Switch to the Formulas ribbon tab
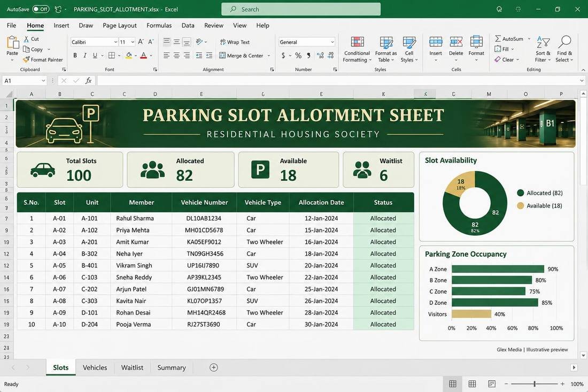The width and height of the screenshot is (588, 392). point(159,25)
